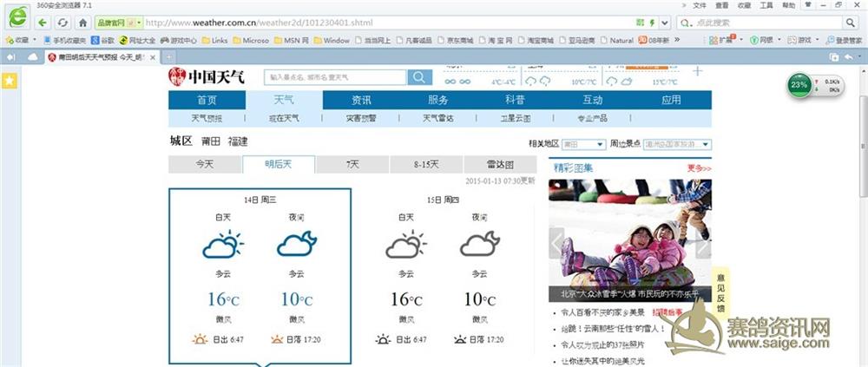Click the weather site search magnifier button
Screen dimensions: 868x367
[x=419, y=77]
